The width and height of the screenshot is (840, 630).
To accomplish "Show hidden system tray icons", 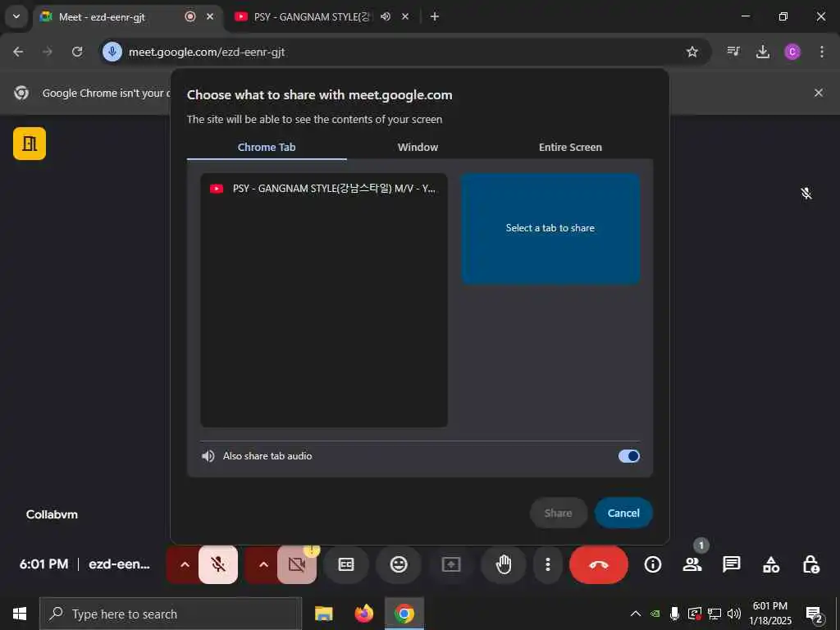I will [x=635, y=614].
